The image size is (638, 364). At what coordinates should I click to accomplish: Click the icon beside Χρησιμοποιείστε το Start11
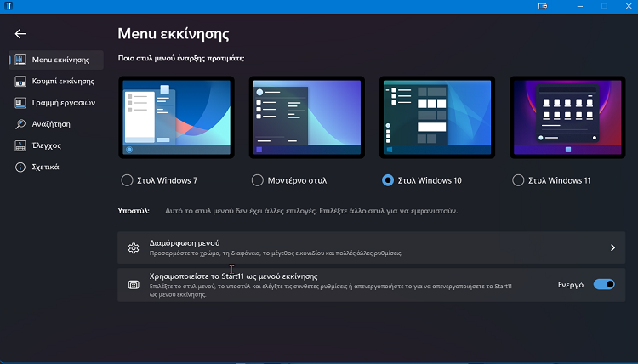(134, 285)
